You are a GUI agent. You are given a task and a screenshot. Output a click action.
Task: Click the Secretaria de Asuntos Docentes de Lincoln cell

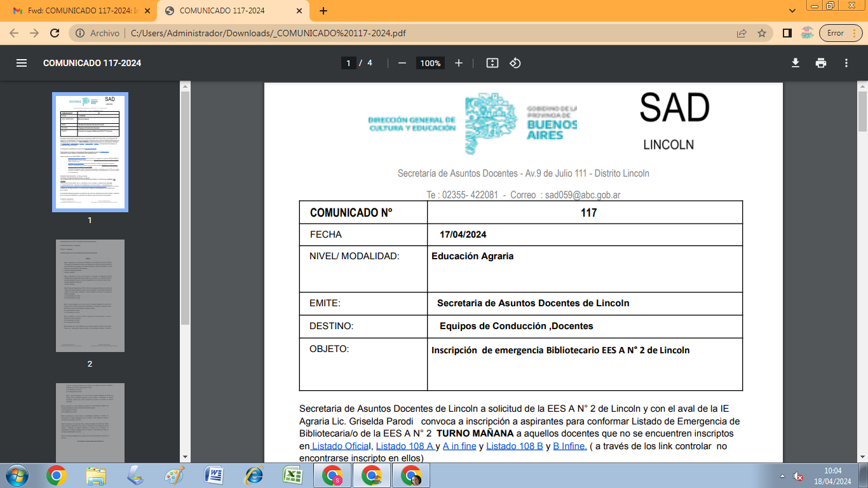point(585,303)
